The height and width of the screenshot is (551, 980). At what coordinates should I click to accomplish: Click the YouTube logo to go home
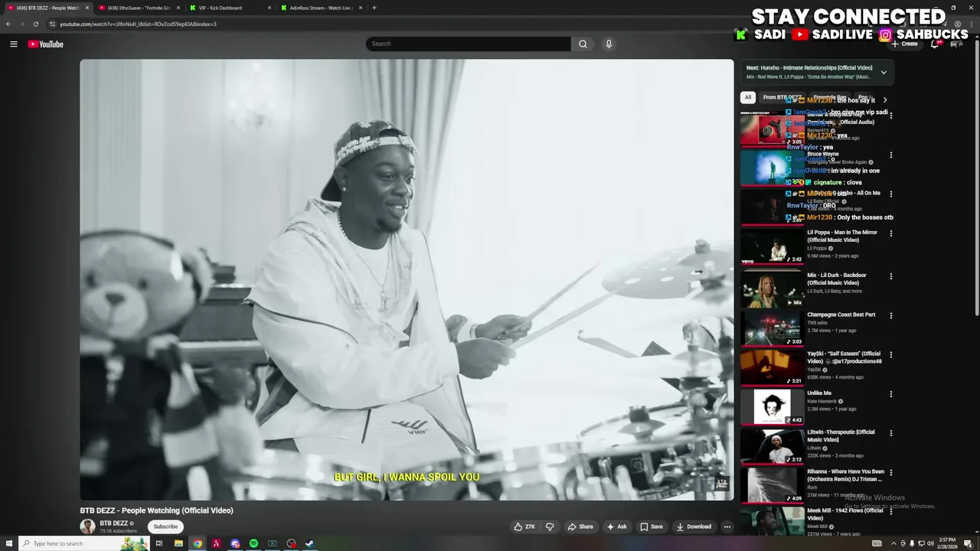pyautogui.click(x=46, y=44)
